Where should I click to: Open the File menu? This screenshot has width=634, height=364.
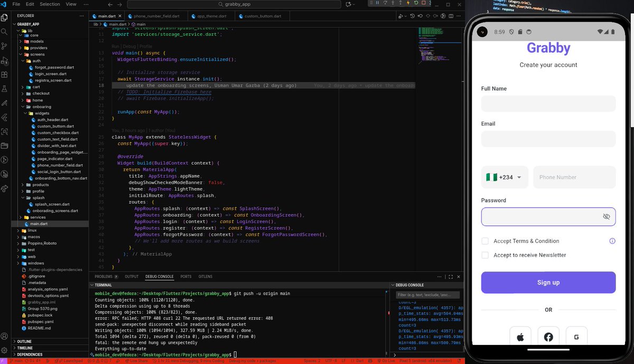point(16,4)
